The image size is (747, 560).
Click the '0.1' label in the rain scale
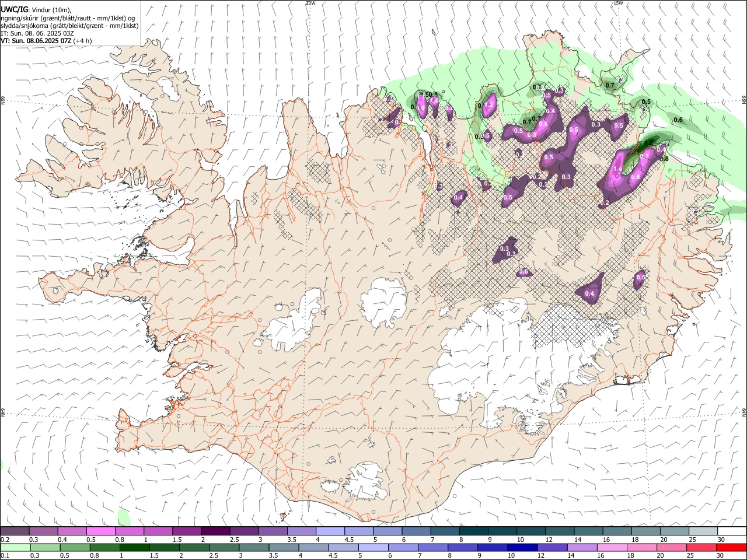click(5, 556)
